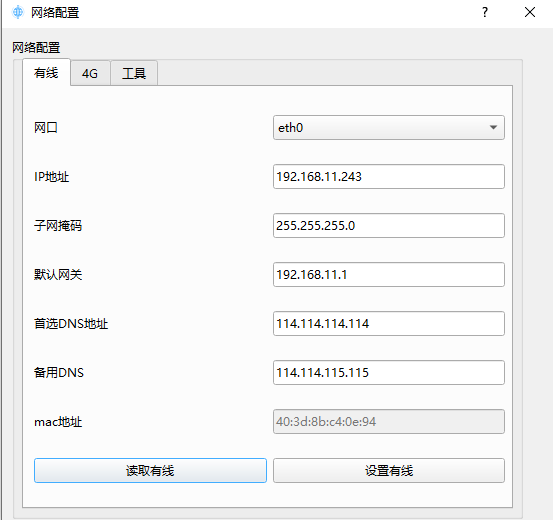The width and height of the screenshot is (553, 520).
Task: Click the IP地址 input field
Action: click(389, 176)
